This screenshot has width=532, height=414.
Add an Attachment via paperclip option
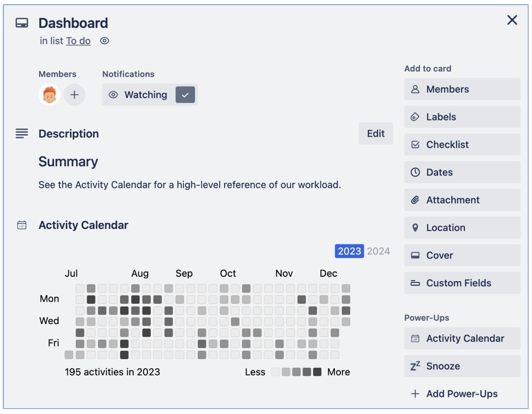(x=462, y=200)
